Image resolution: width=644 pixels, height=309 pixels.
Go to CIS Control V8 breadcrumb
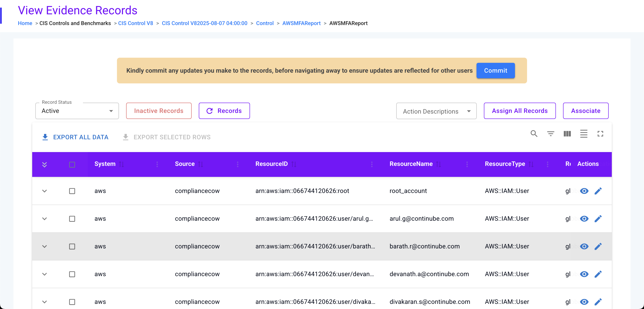click(136, 23)
